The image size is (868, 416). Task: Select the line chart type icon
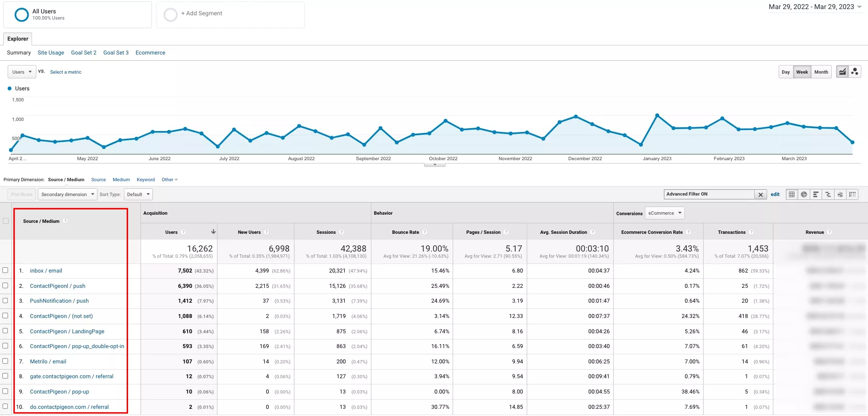[842, 72]
